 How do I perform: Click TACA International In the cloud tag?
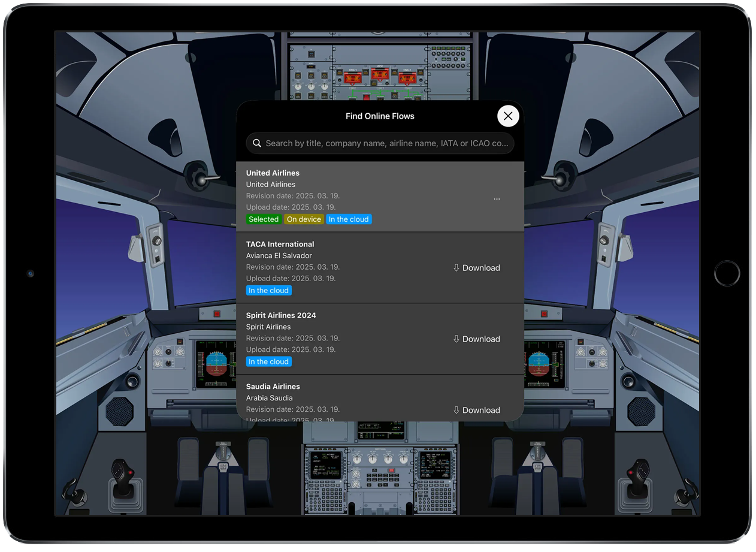click(269, 291)
